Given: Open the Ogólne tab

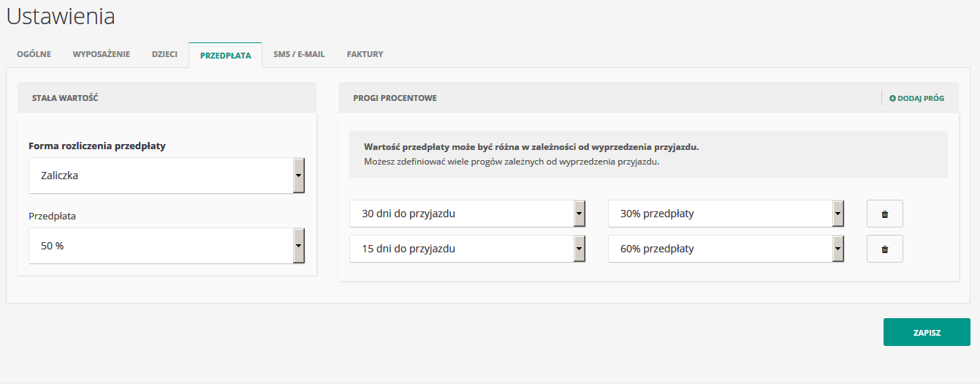Looking at the screenshot, I should [34, 54].
